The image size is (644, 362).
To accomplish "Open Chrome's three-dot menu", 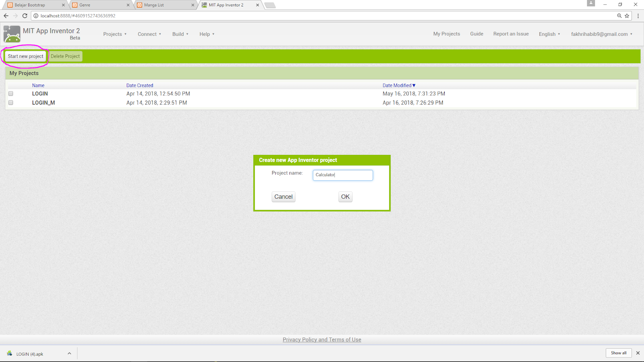I will (x=638, y=16).
